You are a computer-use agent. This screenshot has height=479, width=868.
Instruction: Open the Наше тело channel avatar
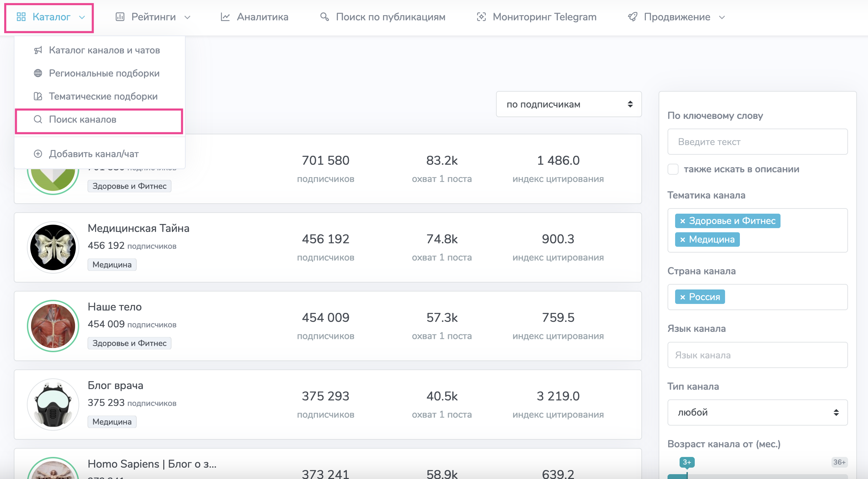click(53, 326)
